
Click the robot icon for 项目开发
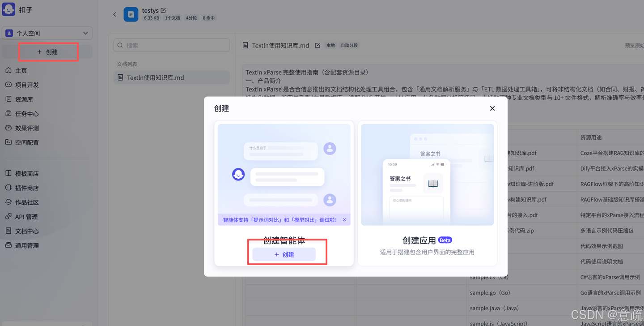8,85
